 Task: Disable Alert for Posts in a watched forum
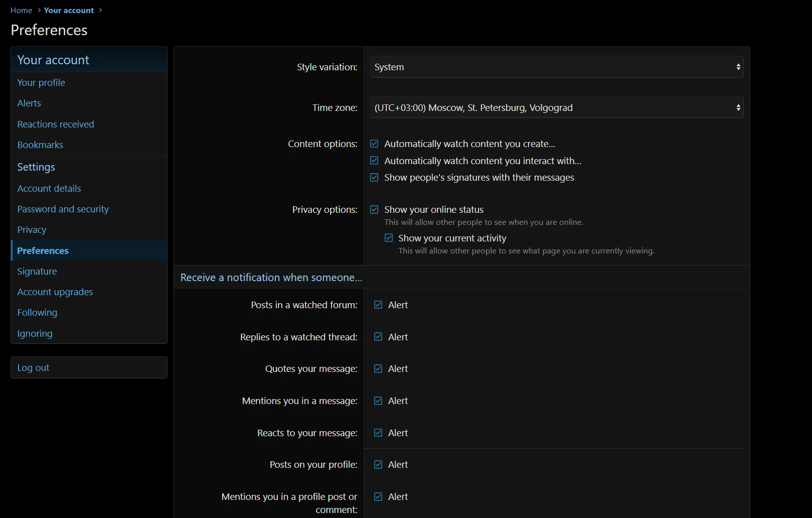[378, 305]
